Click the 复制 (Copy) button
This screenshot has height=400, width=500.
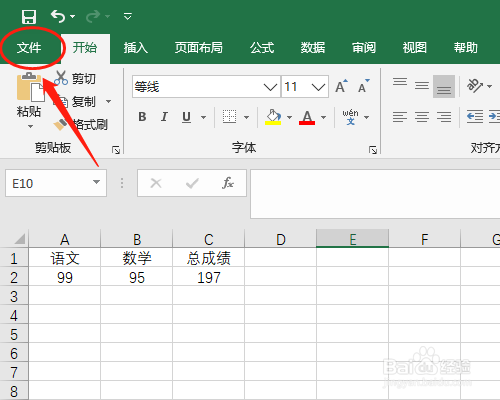point(75,101)
